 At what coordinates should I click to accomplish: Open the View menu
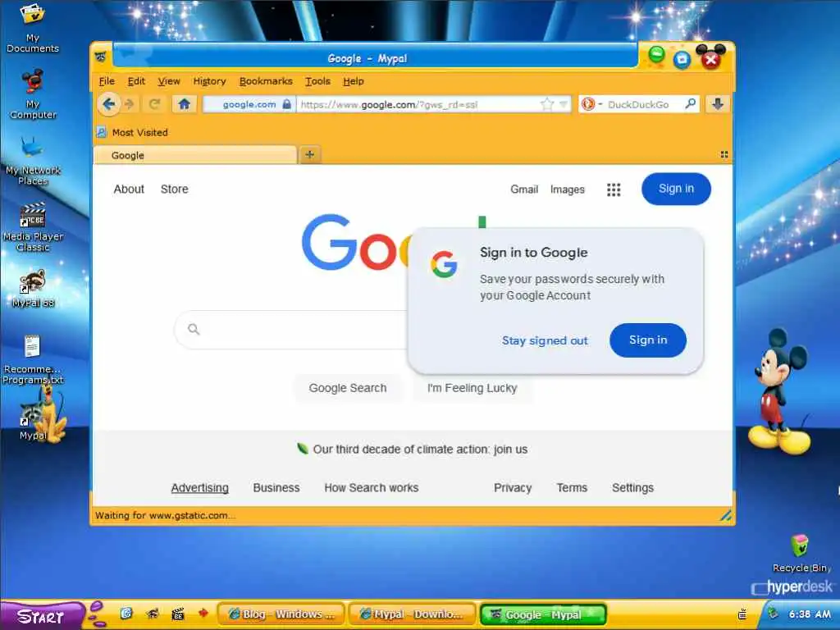click(169, 81)
